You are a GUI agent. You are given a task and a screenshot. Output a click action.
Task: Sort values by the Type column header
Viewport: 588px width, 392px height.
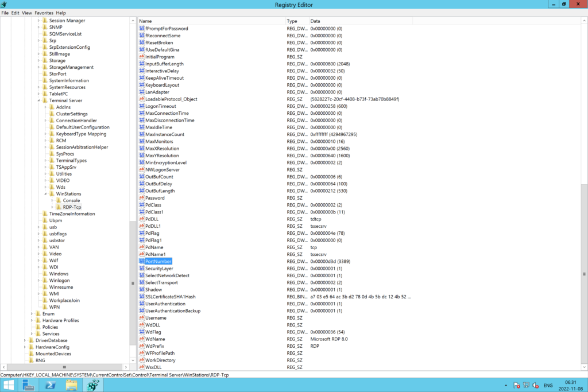coord(294,20)
